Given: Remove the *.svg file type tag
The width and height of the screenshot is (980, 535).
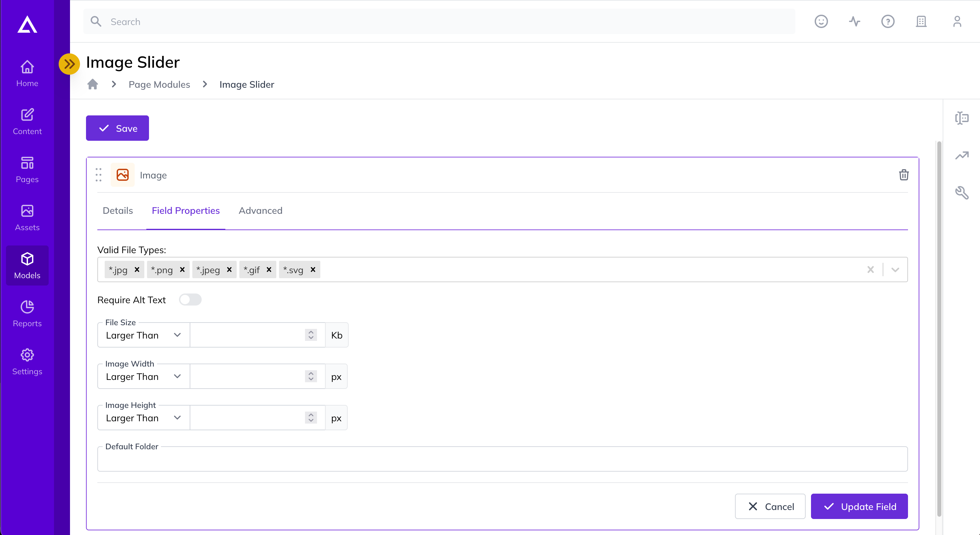Looking at the screenshot, I should [x=313, y=270].
